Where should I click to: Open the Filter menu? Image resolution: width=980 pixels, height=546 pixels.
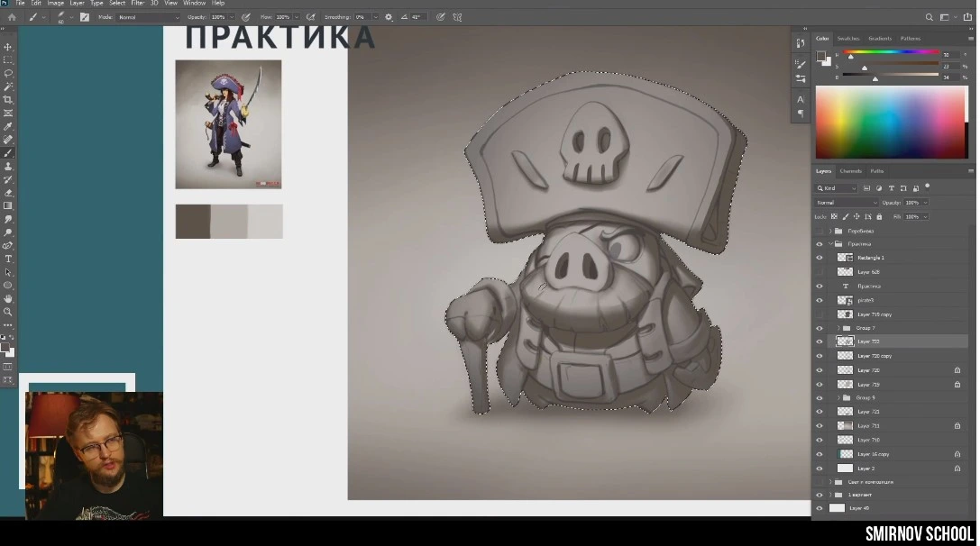pyautogui.click(x=137, y=4)
